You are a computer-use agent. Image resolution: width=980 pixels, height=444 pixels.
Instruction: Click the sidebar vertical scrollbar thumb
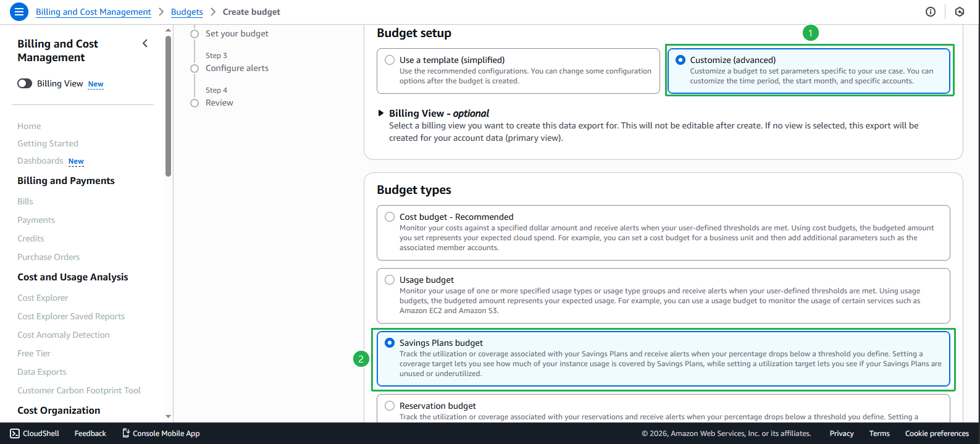click(168, 106)
